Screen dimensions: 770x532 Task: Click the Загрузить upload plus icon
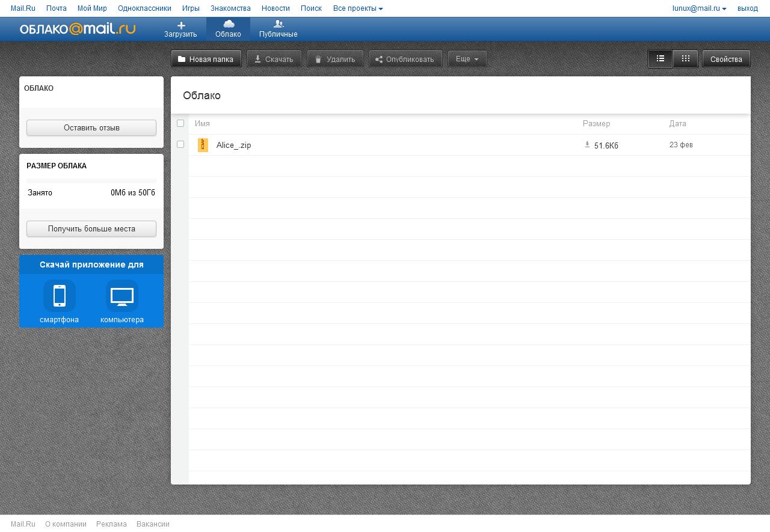(x=181, y=25)
